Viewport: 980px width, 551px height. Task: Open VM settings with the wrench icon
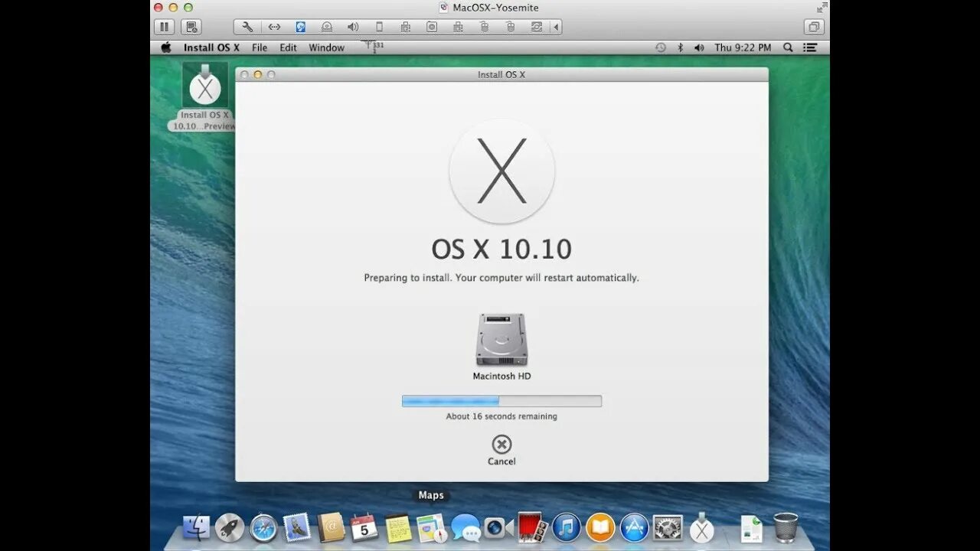click(x=247, y=27)
